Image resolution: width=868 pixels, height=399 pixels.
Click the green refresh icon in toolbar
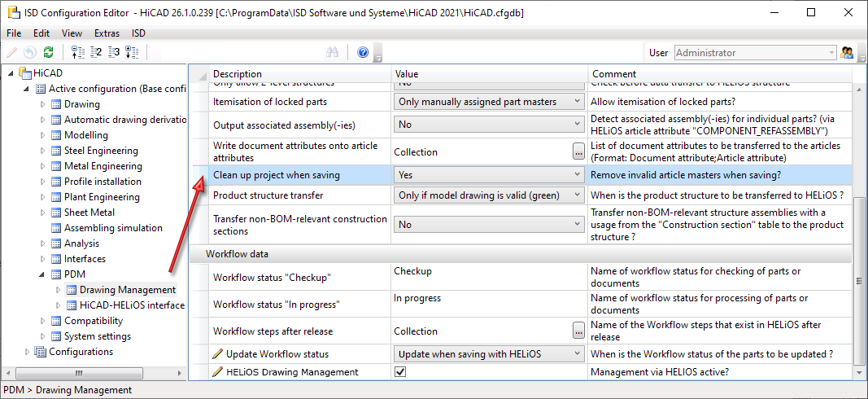[x=49, y=53]
